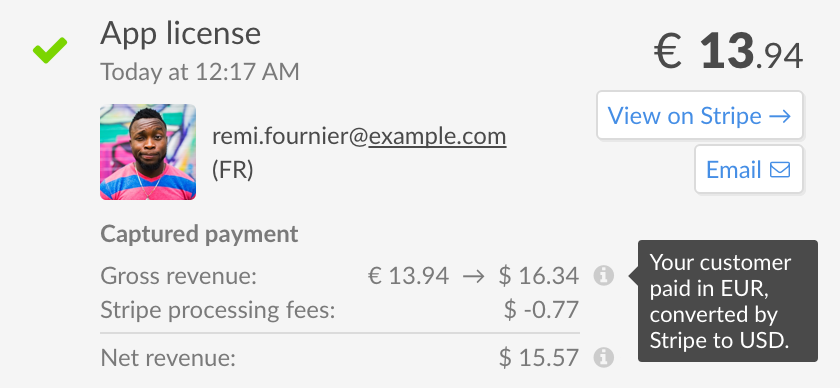Click the large € 13.94 total amount

(729, 51)
